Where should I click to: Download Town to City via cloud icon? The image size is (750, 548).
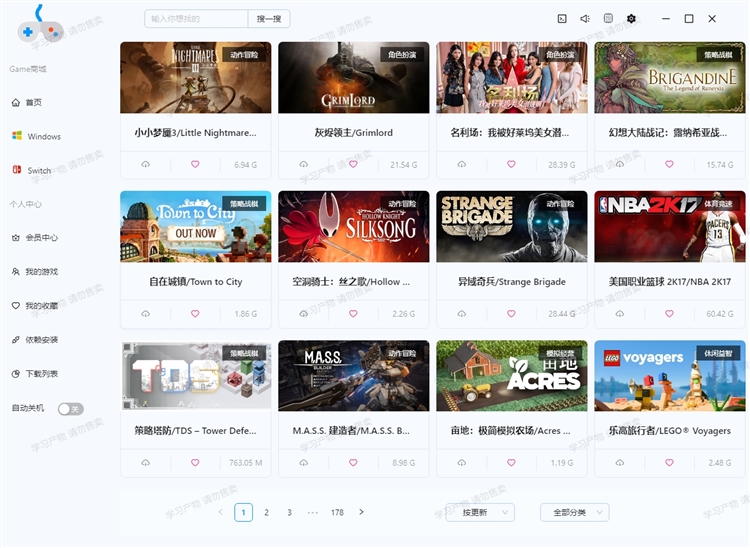point(145,314)
